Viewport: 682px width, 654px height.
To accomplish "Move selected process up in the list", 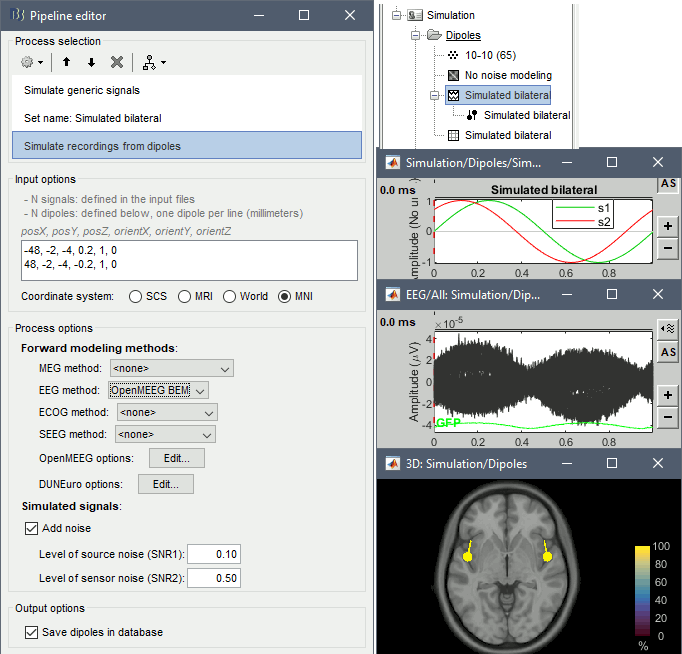I will (67, 62).
